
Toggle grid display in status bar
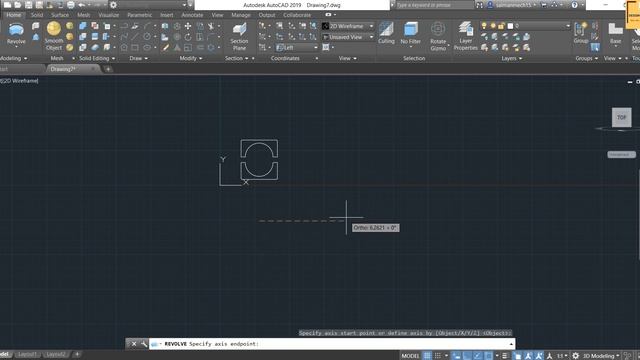[x=427, y=356]
